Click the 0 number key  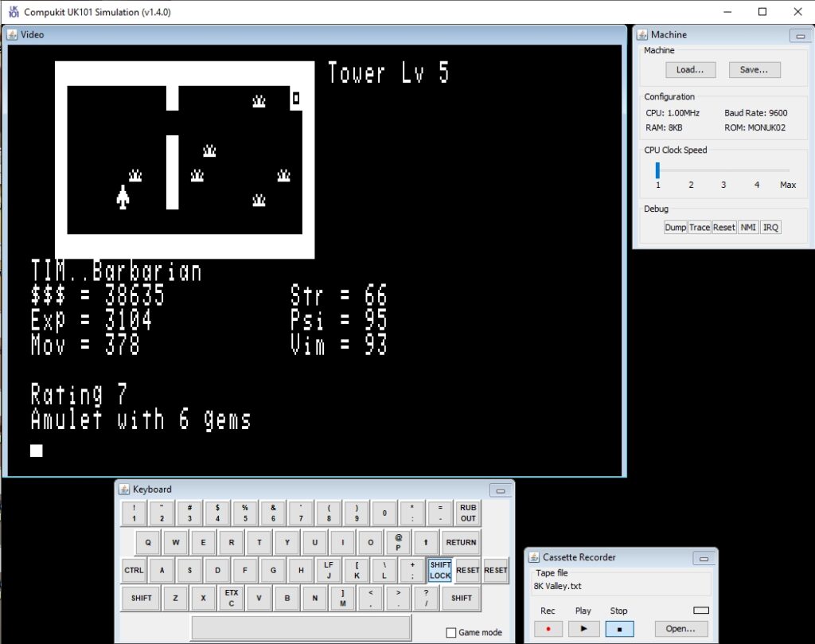click(384, 513)
